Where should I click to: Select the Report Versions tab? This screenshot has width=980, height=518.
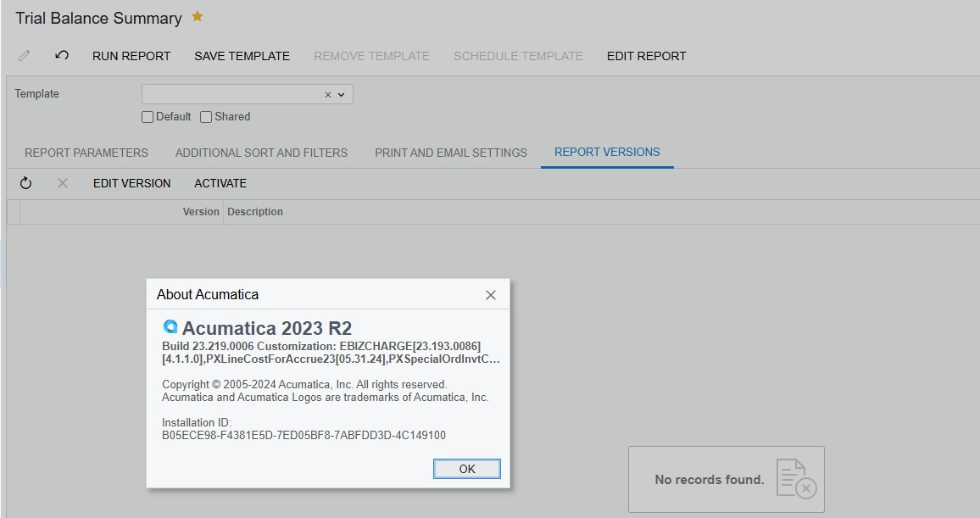pos(607,153)
